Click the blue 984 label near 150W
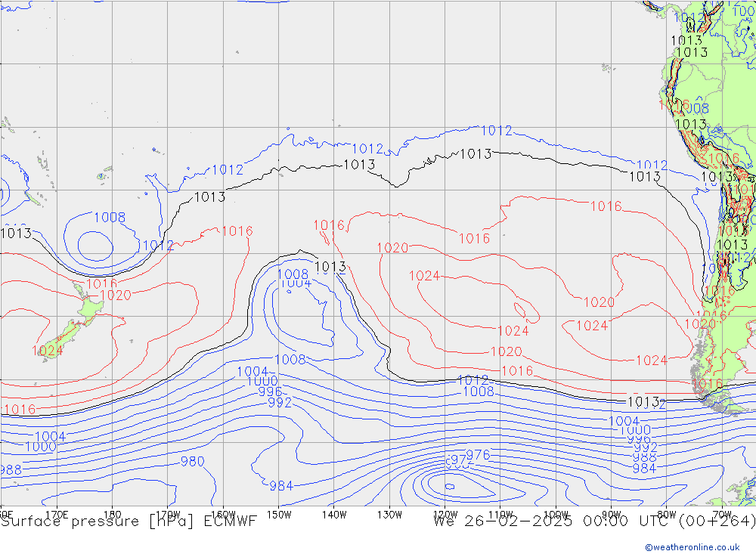 (281, 485)
